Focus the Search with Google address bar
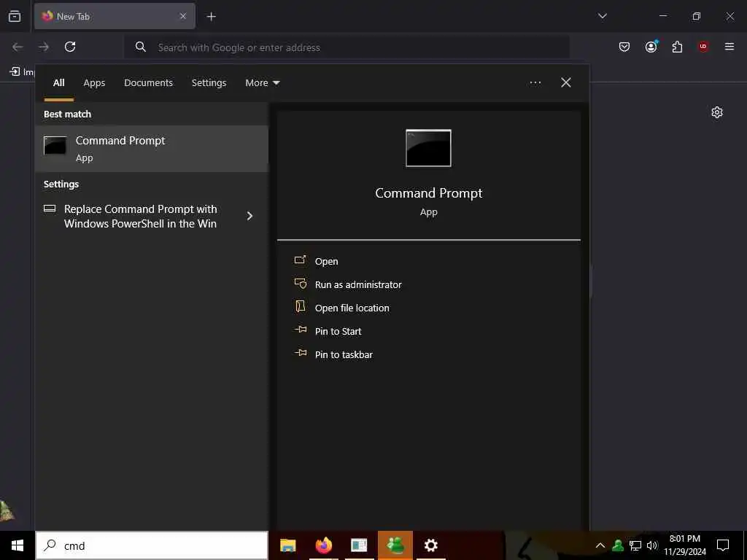This screenshot has height=560, width=747. point(347,47)
